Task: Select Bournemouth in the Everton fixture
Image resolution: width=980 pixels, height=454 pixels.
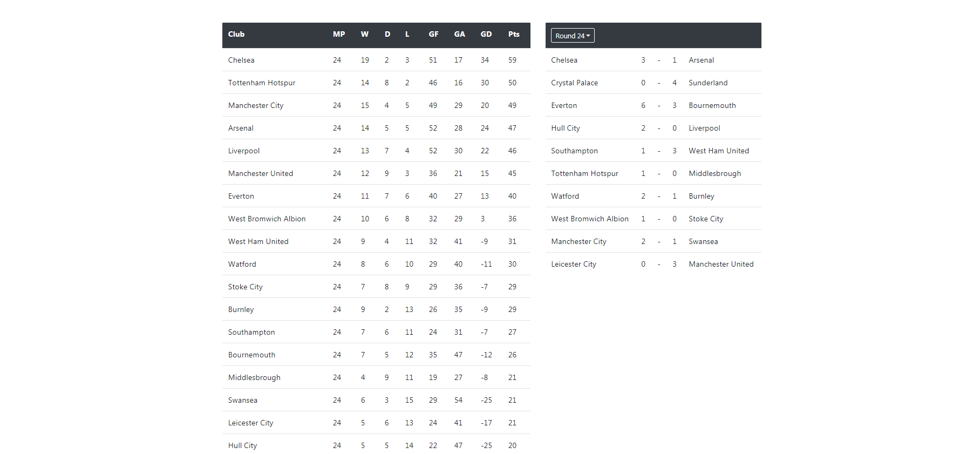Action: [712, 105]
